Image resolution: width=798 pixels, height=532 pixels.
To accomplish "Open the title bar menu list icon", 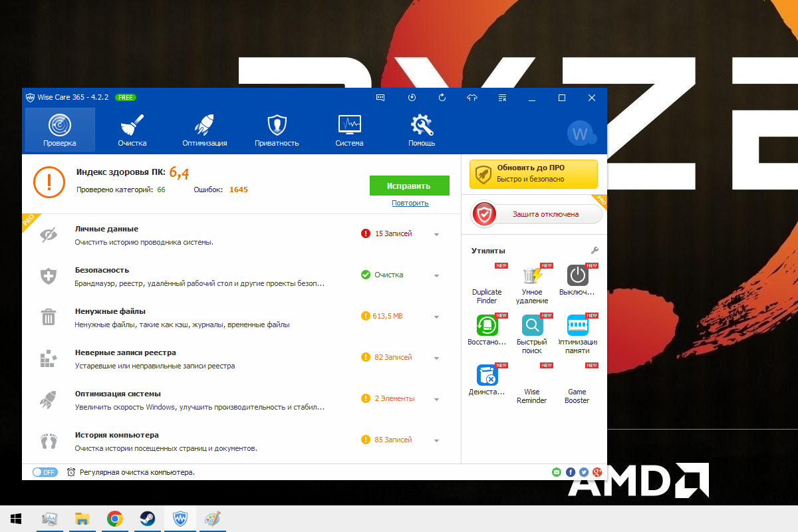I will click(503, 98).
